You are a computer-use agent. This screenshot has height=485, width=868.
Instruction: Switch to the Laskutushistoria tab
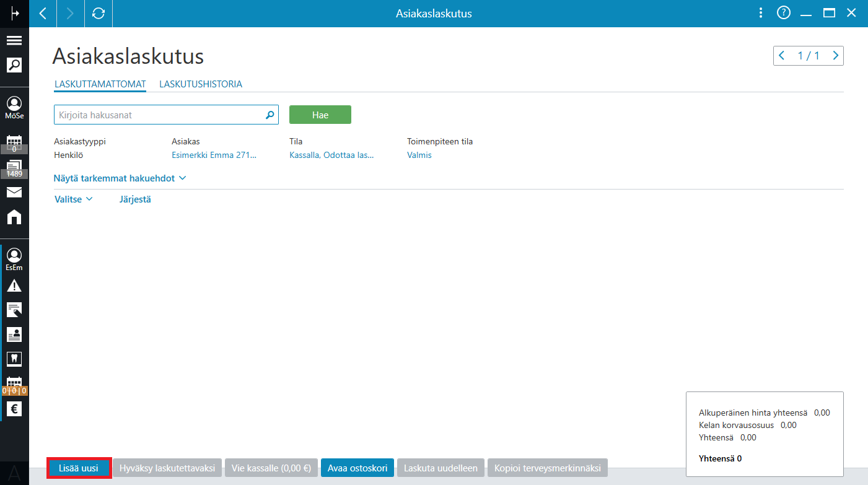click(201, 84)
